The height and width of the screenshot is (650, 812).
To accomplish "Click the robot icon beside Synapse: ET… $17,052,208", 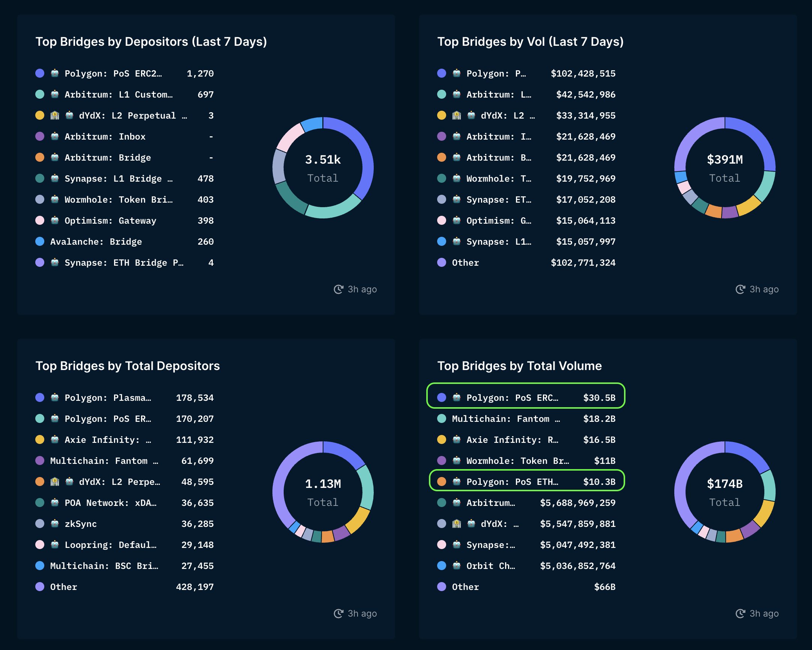I will point(456,199).
